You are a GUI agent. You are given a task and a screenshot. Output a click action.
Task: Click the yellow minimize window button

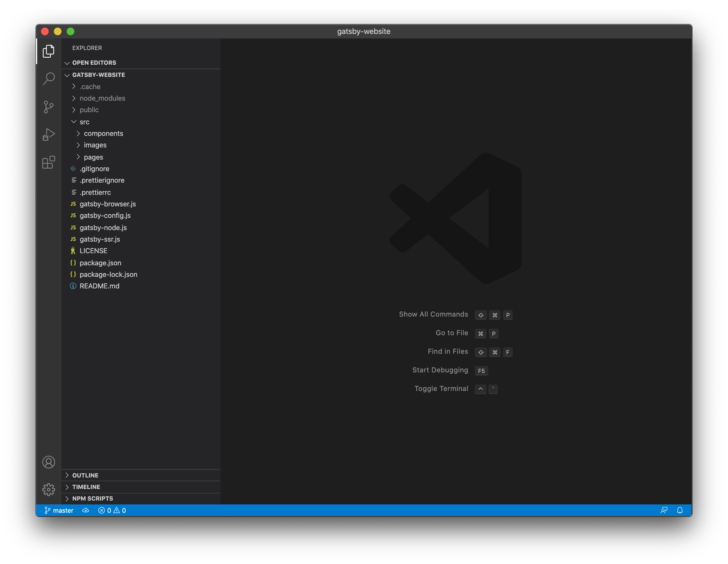(58, 31)
